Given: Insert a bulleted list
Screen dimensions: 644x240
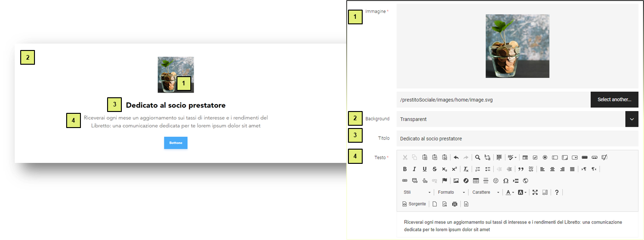Looking at the screenshot, I should pyautogui.click(x=487, y=169).
